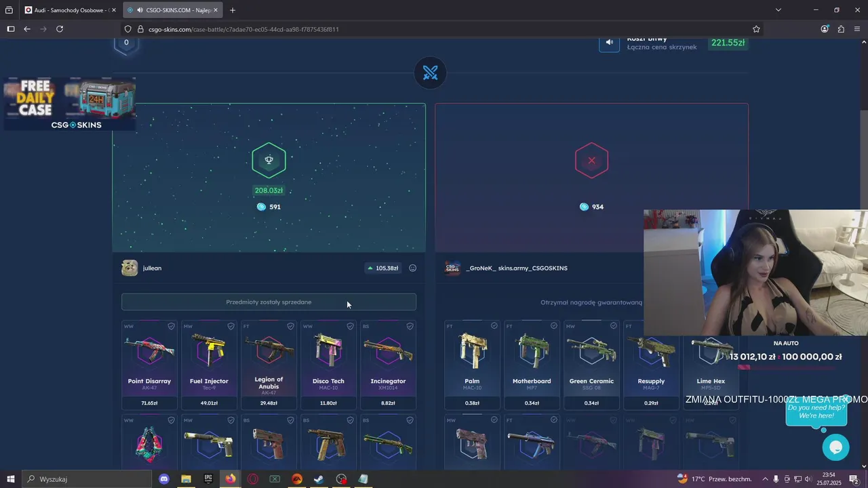Open the volume control in system tray
Viewport: 868px width, 488px height.
tap(808, 479)
